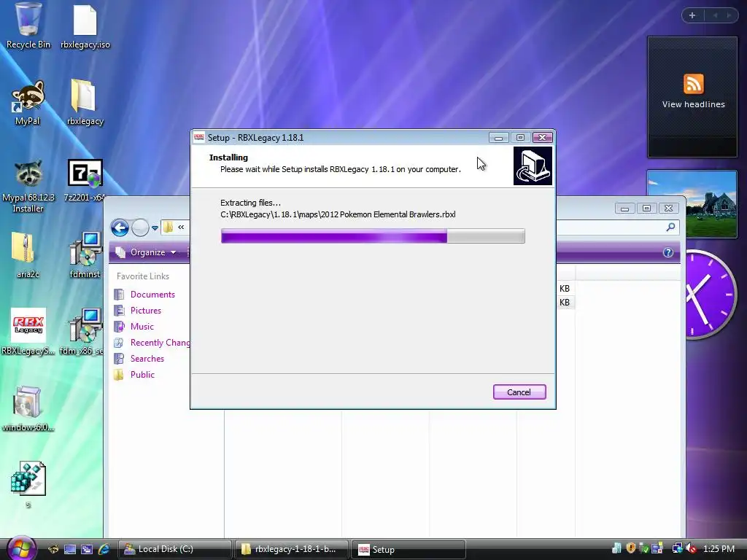Select the fdminst installer icon
The height and width of the screenshot is (560, 747).
[x=85, y=255]
